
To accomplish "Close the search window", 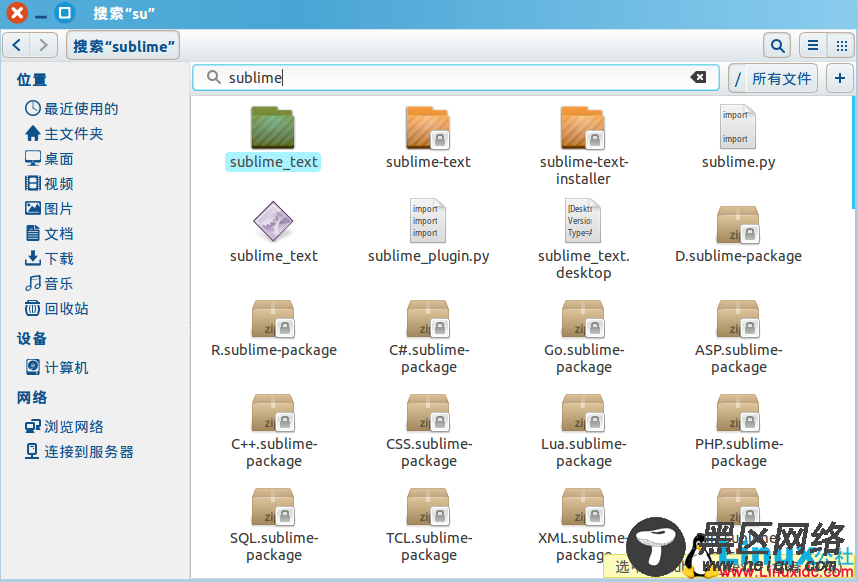I will 16,13.
